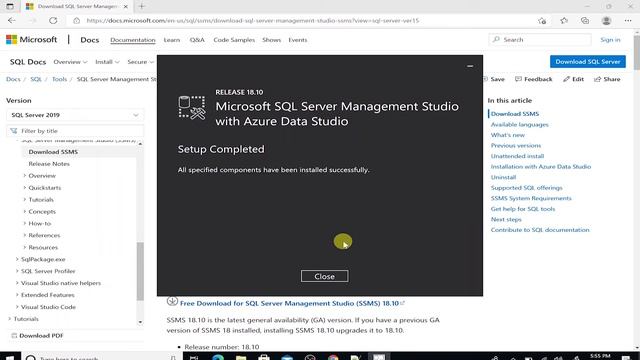Image resolution: width=640 pixels, height=360 pixels.
Task: Expand the Install dropdown in SQL Docs
Action: [x=107, y=62]
